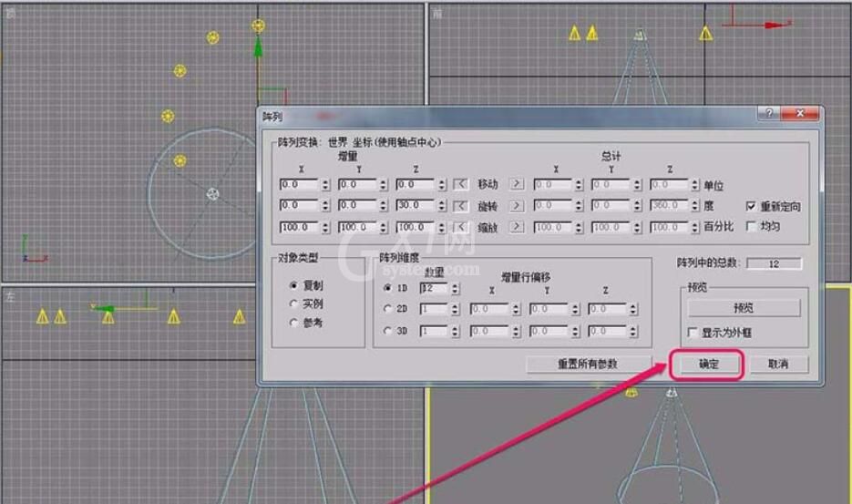Image resolution: width=852 pixels, height=504 pixels.
Task: Click the spinner beside total rotate Z field
Action: [x=695, y=205]
